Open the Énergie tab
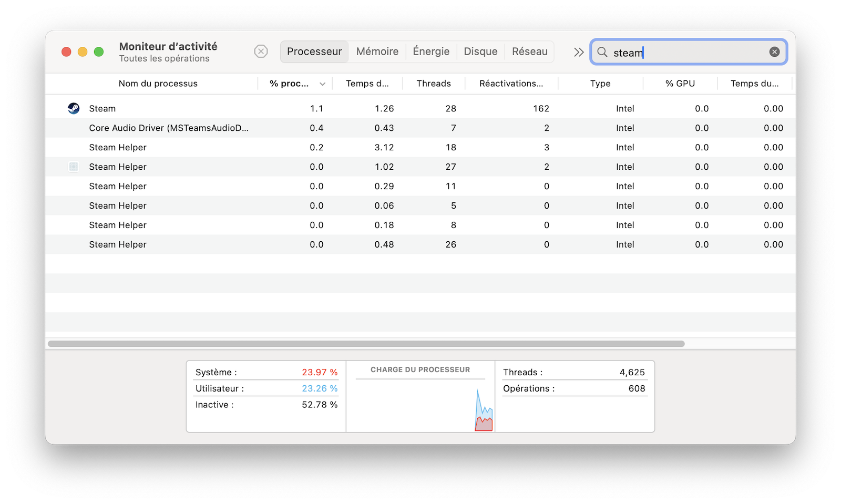This screenshot has width=841, height=504. [431, 52]
